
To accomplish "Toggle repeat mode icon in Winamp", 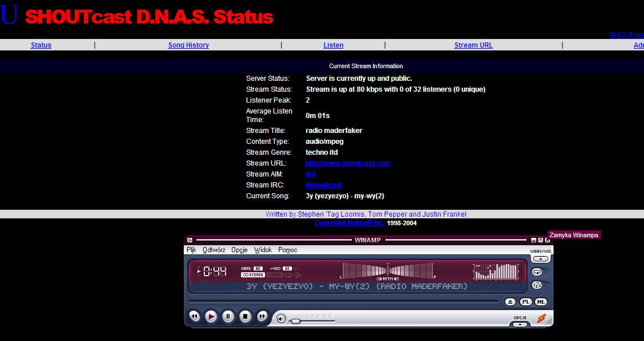I will (537, 272).
